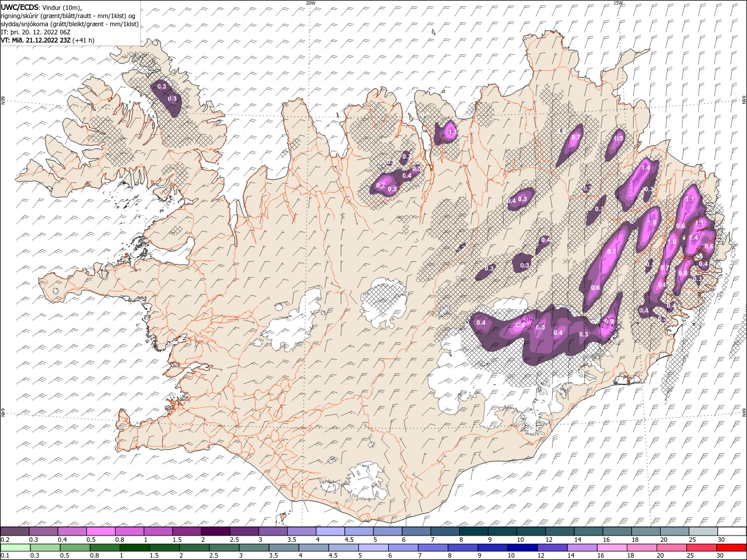Select the bottom-row lilac swatch labeled 14
This screenshot has width=747, height=560.
click(x=582, y=548)
